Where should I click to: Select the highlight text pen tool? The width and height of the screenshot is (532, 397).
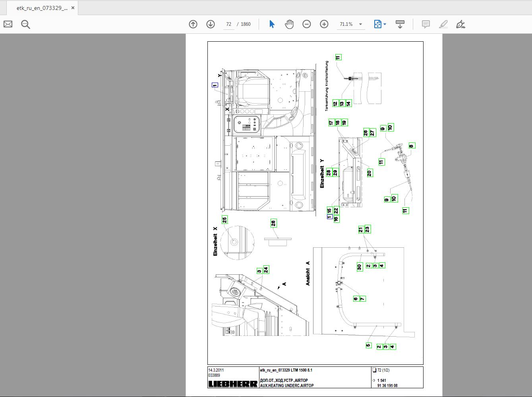[443, 24]
